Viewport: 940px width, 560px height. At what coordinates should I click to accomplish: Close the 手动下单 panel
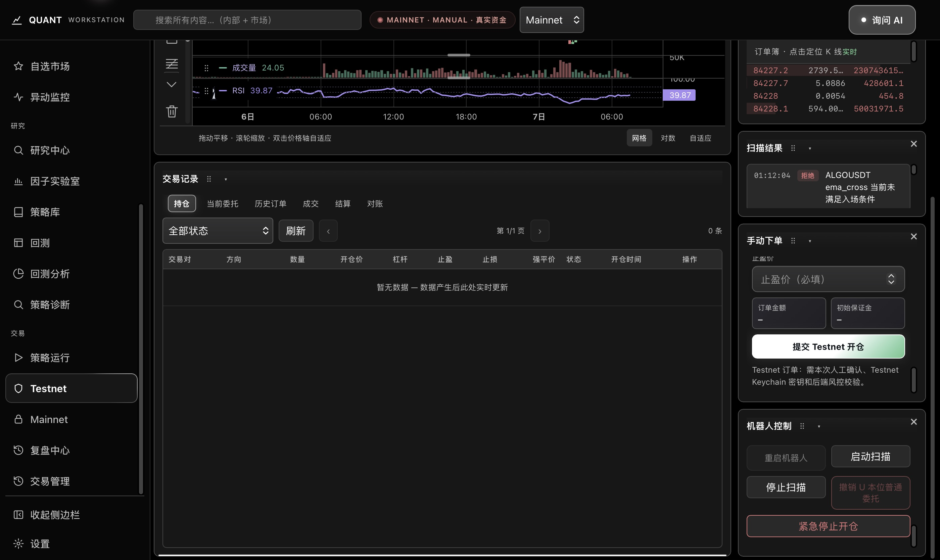click(913, 236)
